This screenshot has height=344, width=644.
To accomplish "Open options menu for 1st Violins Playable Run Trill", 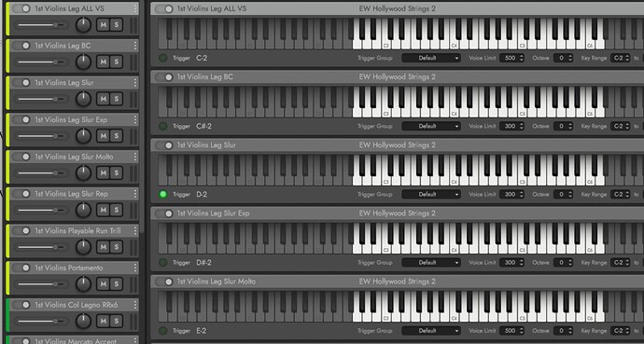I will coord(135,231).
